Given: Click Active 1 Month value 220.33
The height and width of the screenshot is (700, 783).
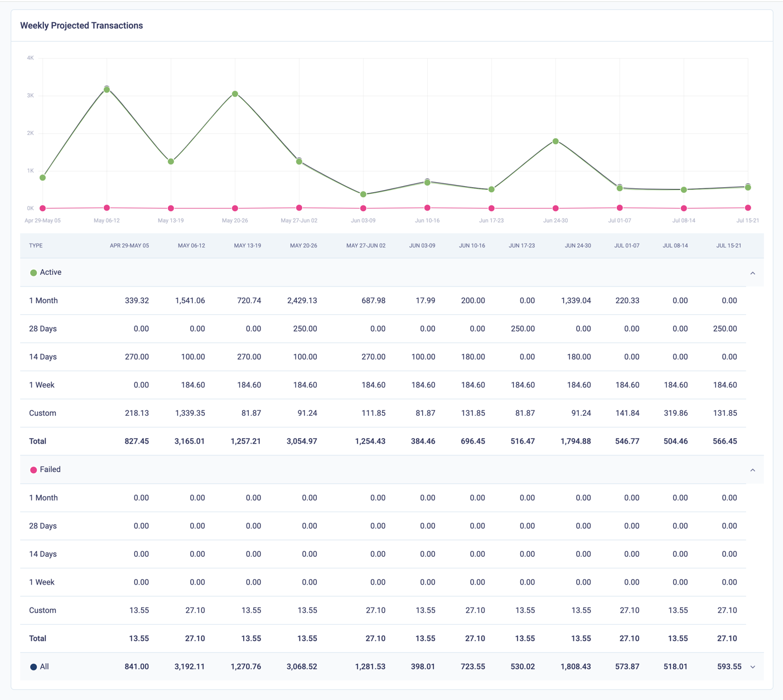Looking at the screenshot, I should pos(627,300).
